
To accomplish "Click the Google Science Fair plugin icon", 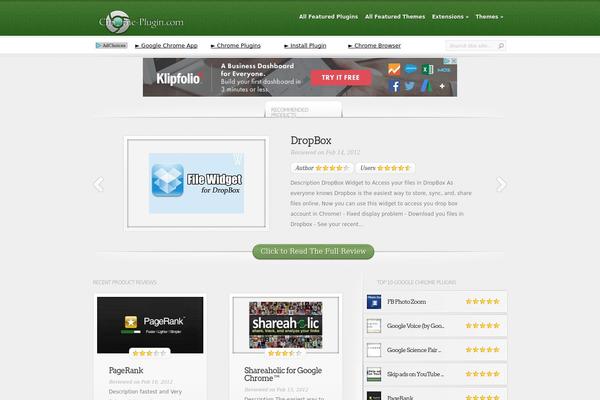I will (374, 350).
